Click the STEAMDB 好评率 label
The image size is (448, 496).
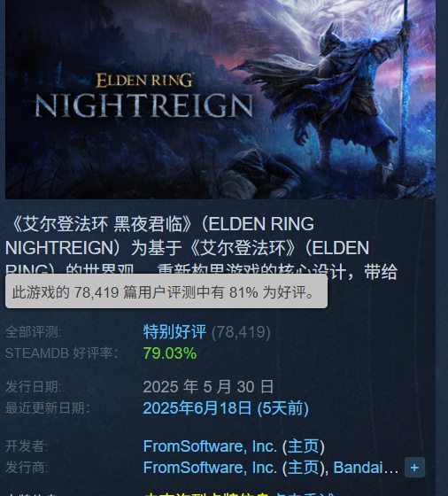point(62,353)
